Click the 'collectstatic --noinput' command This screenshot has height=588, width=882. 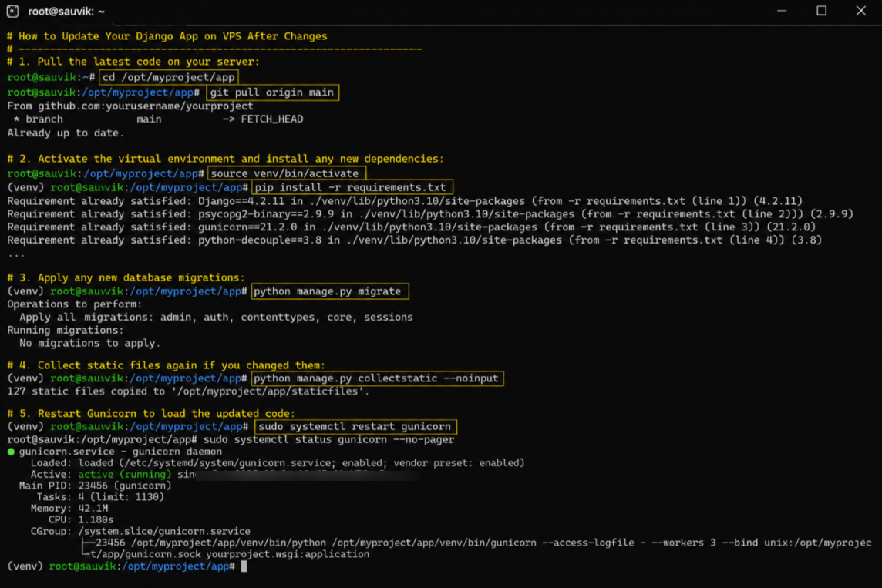click(377, 378)
